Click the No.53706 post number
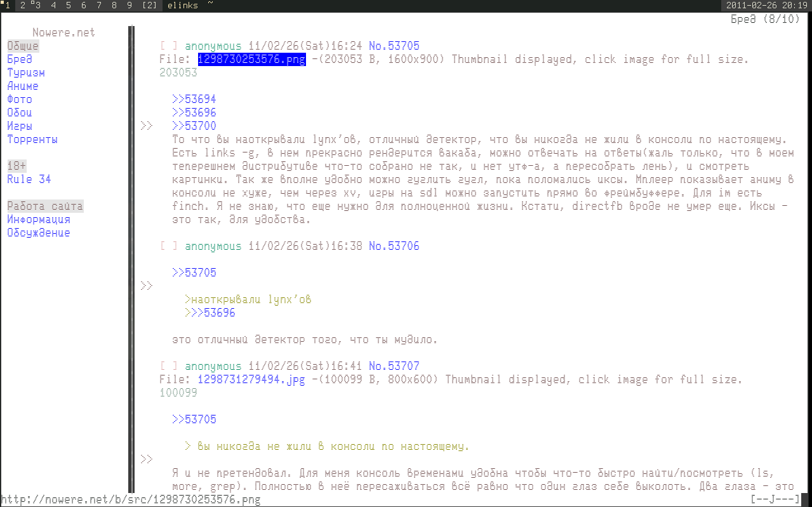The image size is (812, 507). pos(394,246)
